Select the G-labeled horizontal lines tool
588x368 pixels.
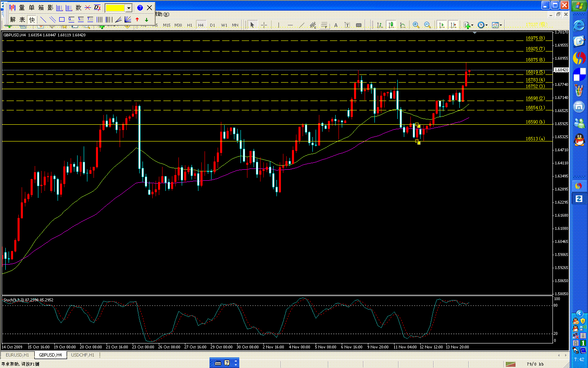pyautogui.click(x=71, y=19)
